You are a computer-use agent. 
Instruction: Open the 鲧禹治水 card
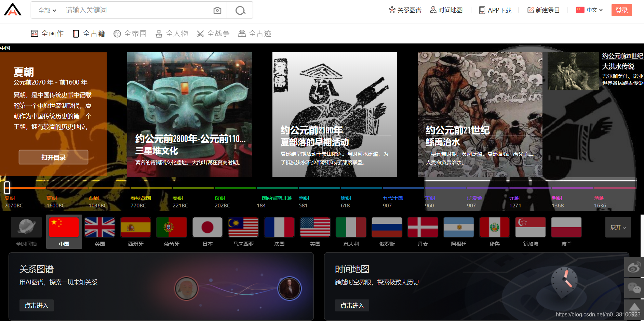[x=480, y=114]
